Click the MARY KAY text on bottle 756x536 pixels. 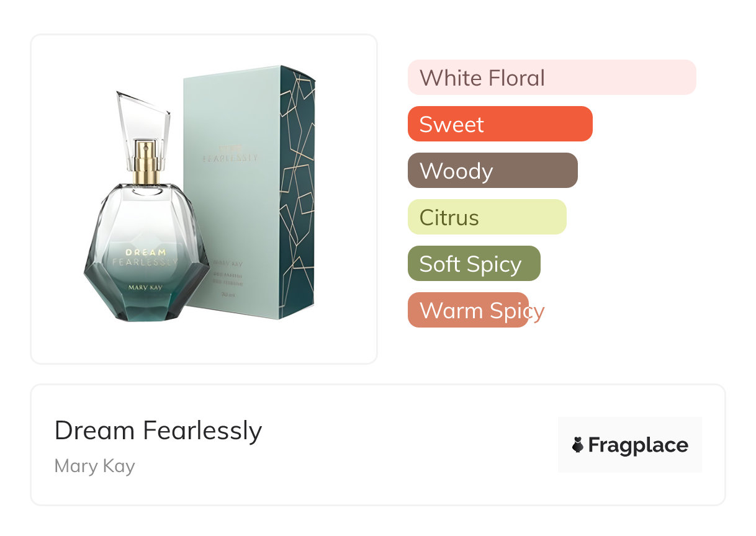point(145,287)
